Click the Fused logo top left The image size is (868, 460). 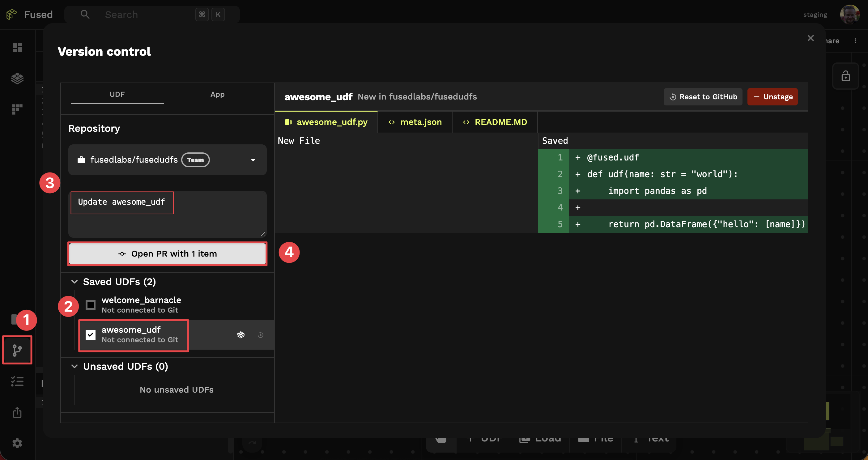click(11, 14)
